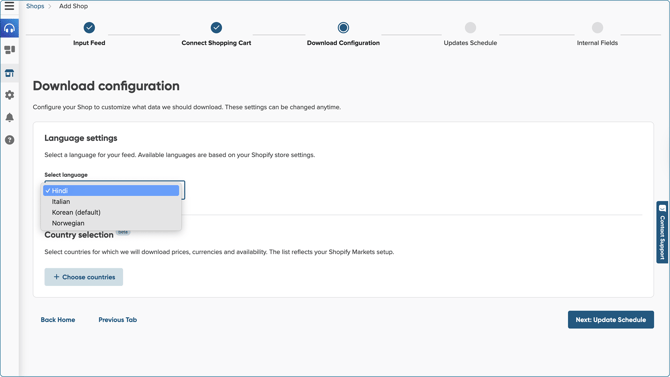The width and height of the screenshot is (670, 377).
Task: Click the Updates Schedule step circle
Action: [x=470, y=28]
